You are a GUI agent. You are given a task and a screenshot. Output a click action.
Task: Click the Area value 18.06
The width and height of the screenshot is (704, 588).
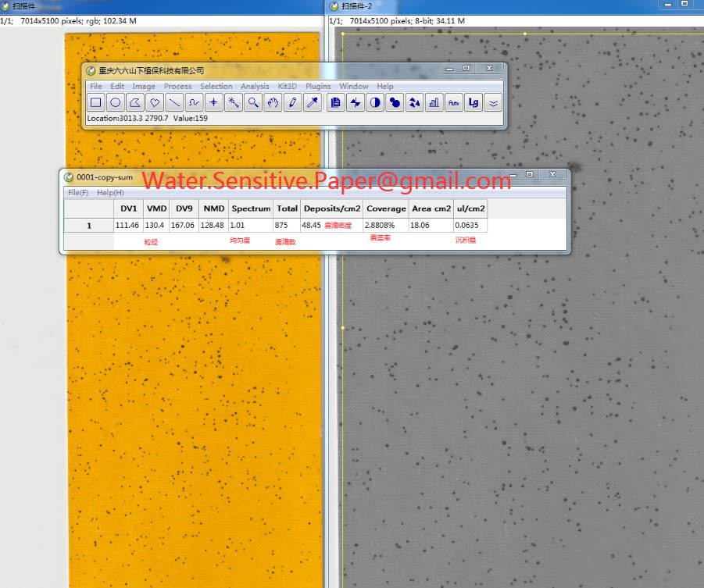point(420,226)
